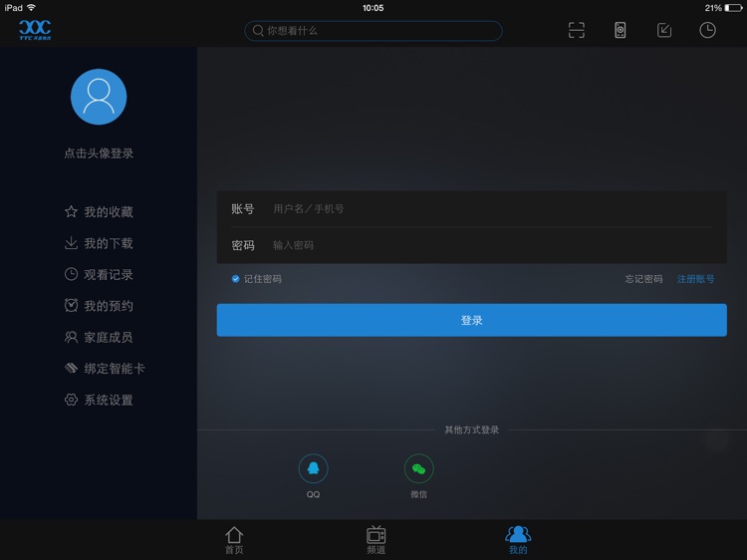The image size is (747, 560).
Task: Focus the 账号 username field
Action: point(472,208)
